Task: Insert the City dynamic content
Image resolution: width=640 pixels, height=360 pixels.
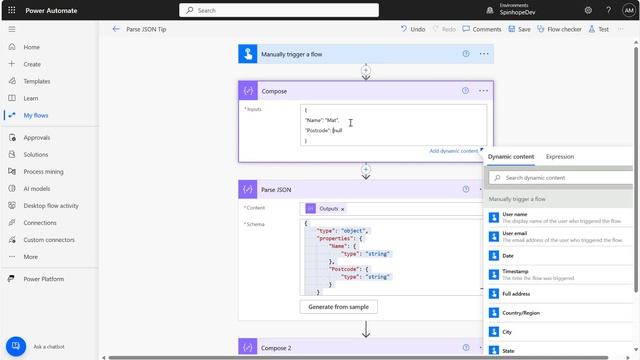Action: point(559,332)
